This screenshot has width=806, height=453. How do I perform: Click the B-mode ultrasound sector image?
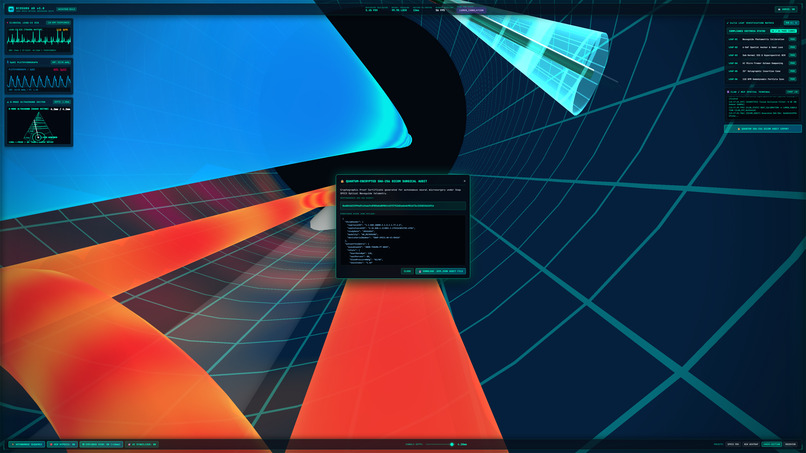pyautogui.click(x=39, y=126)
